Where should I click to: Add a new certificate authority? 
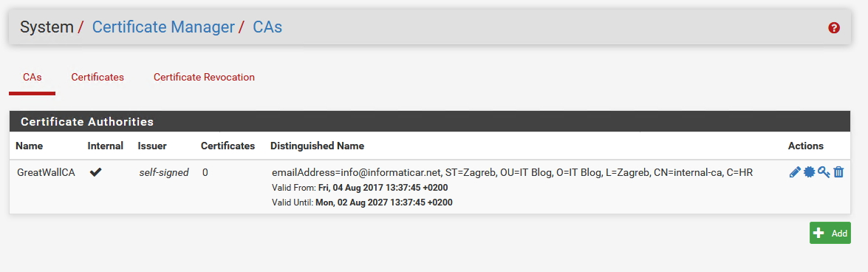[x=830, y=234]
